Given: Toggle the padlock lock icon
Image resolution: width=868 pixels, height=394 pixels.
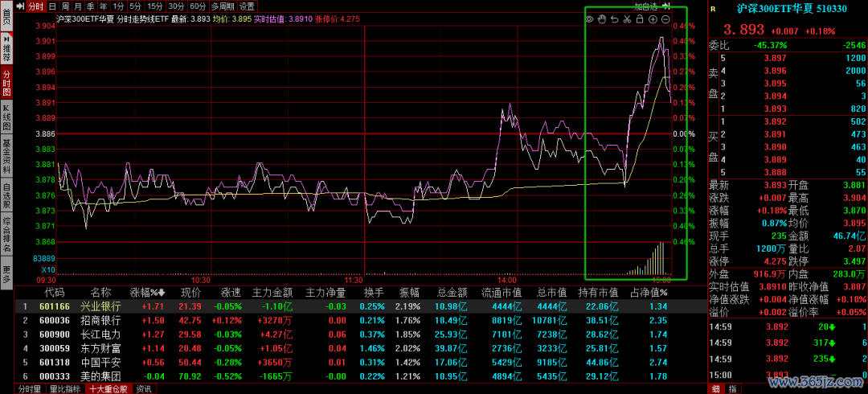Looking at the screenshot, I should tap(640, 20).
